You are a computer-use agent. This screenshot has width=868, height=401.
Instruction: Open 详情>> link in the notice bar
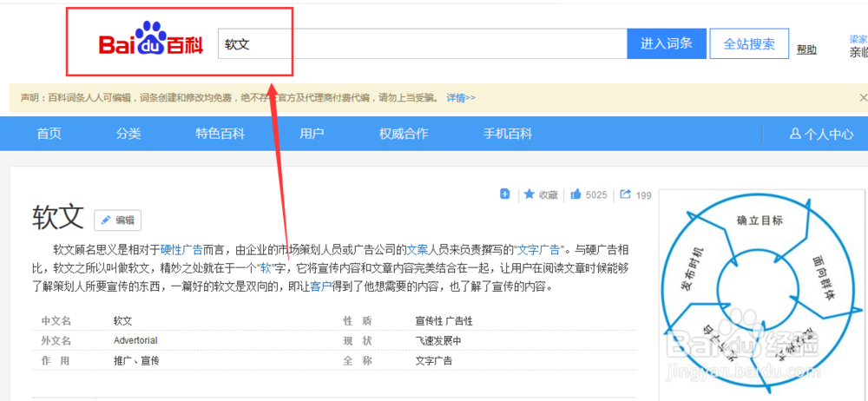[461, 97]
